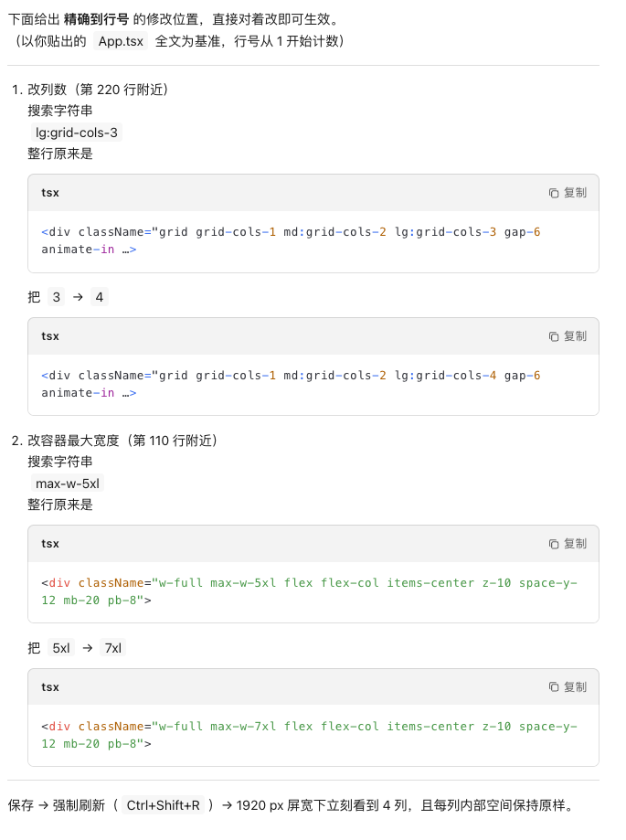Click inside the max-w-5xl code line
The image size is (626, 840).
click(x=274, y=583)
